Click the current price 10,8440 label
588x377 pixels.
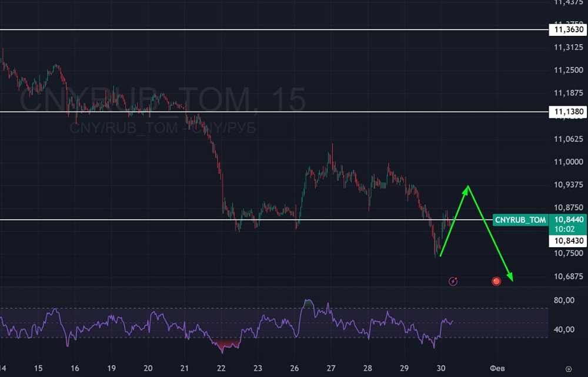coord(567,219)
